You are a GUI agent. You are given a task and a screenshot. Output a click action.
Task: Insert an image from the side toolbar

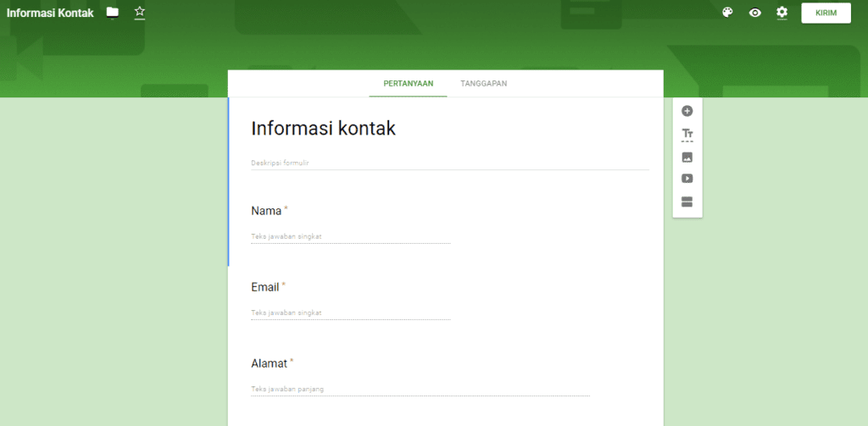(687, 157)
